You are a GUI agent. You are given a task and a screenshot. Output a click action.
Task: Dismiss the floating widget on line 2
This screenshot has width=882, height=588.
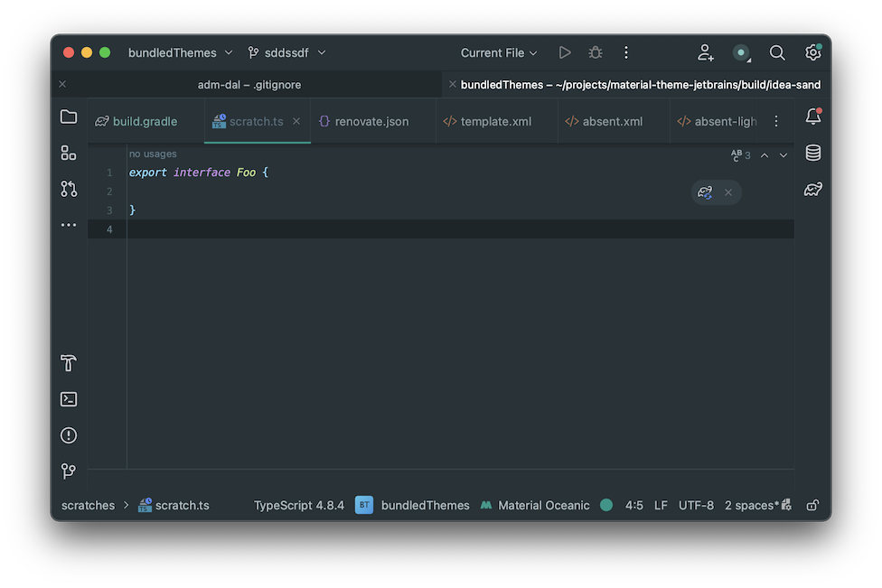pos(728,191)
